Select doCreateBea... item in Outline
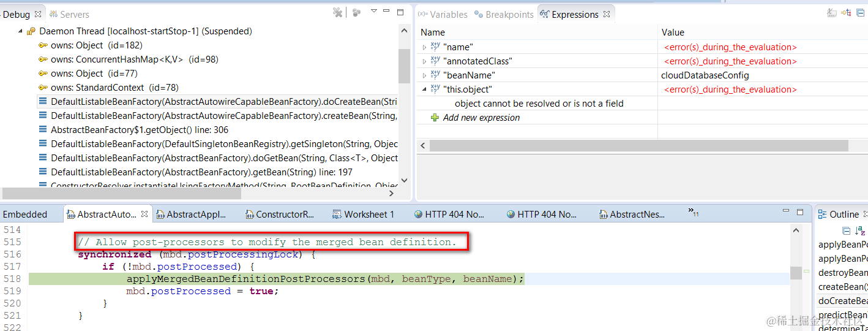 click(x=842, y=301)
